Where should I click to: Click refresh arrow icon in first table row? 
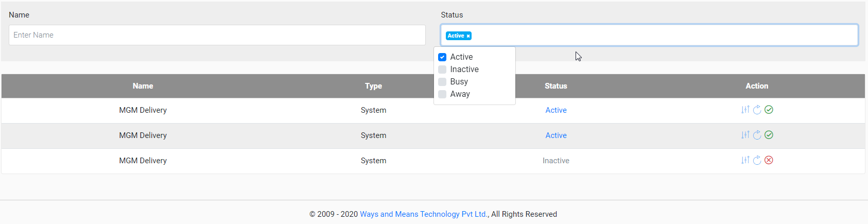(x=757, y=110)
